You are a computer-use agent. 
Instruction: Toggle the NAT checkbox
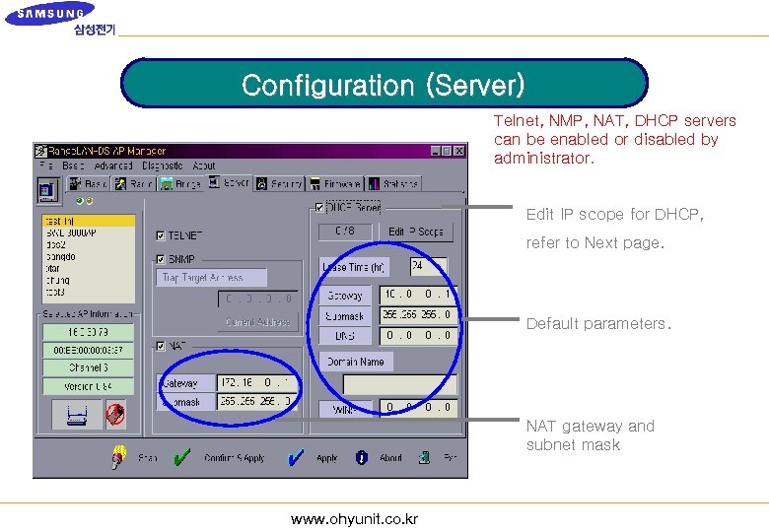161,347
